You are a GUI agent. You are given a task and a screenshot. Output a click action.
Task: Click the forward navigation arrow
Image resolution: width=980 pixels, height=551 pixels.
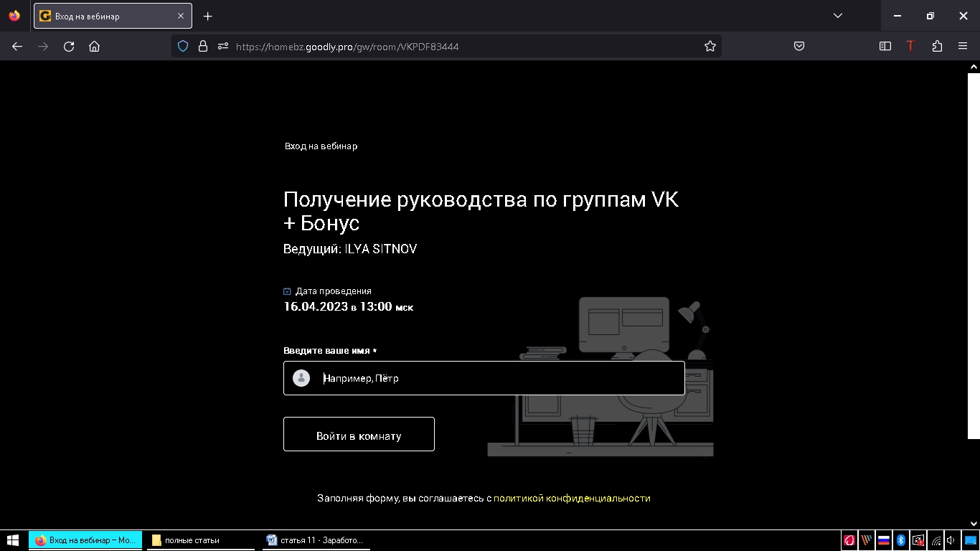pos(43,47)
